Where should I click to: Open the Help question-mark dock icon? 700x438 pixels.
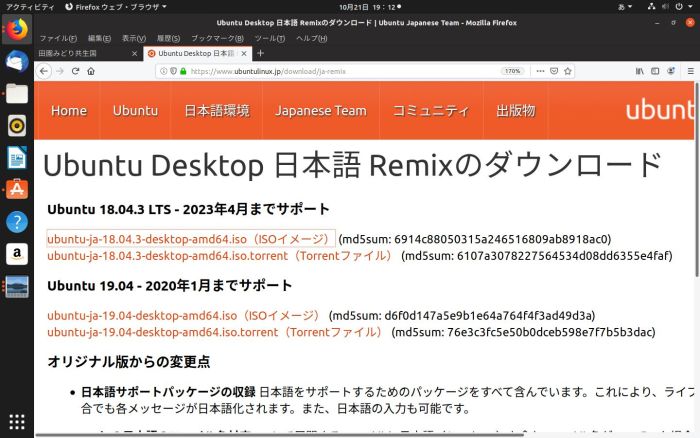tap(17, 222)
